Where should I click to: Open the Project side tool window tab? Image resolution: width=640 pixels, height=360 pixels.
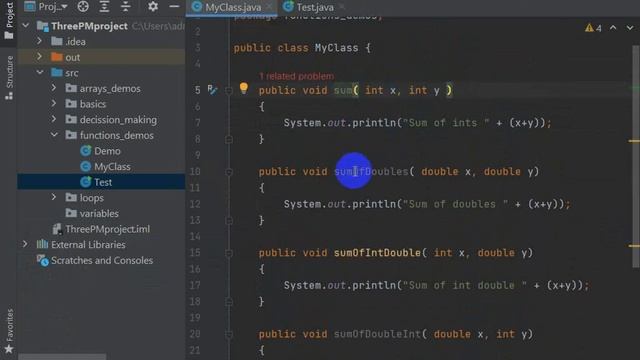pyautogui.click(x=9, y=20)
